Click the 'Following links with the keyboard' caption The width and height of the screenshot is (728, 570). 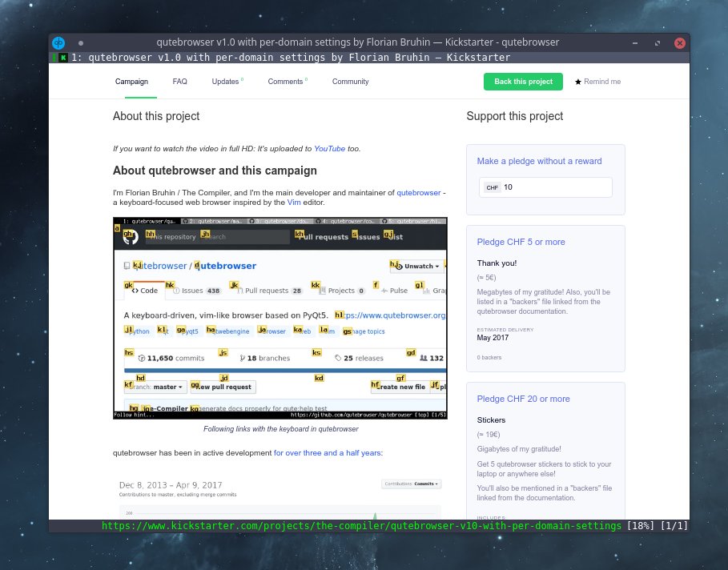pyautogui.click(x=281, y=429)
